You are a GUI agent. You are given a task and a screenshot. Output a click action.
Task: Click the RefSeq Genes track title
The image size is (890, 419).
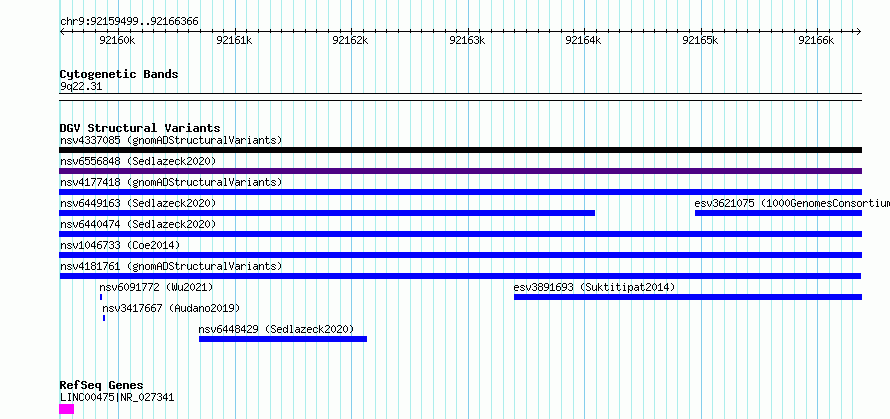[x=101, y=386]
